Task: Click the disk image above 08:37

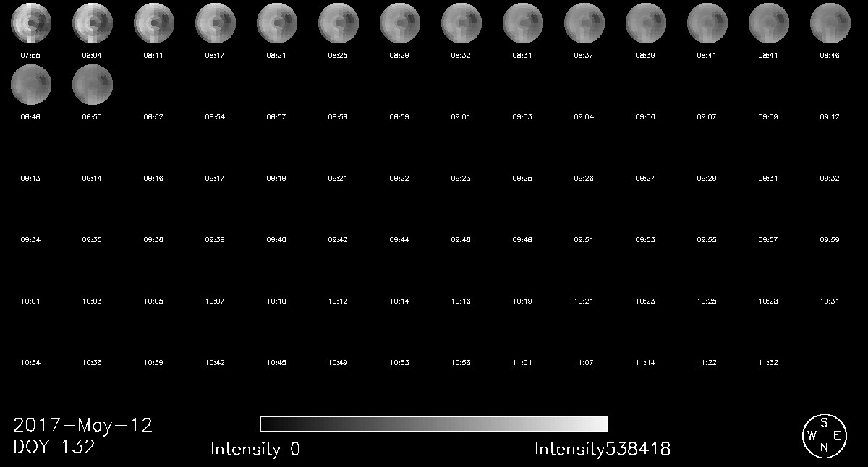Action: (x=584, y=23)
